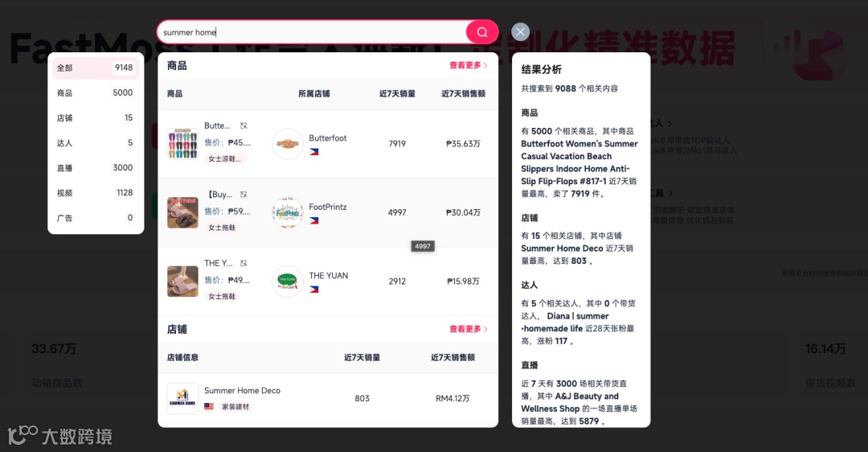Open the FootPrintz shop logo
Image resolution: width=868 pixels, height=452 pixels.
pyautogui.click(x=288, y=212)
